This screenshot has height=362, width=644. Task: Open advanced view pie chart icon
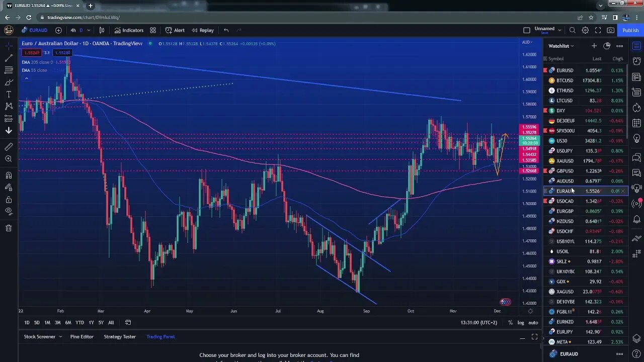(x=607, y=46)
